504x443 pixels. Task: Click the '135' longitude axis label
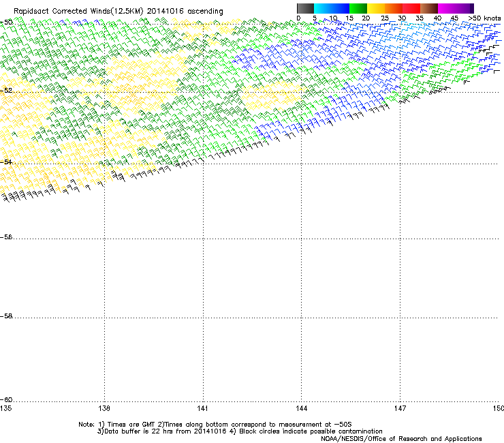click(x=5, y=408)
